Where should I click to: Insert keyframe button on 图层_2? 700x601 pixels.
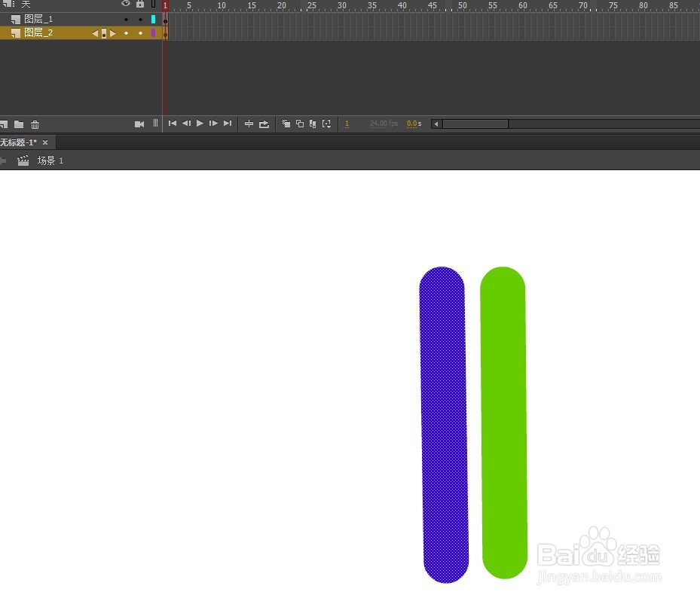click(x=103, y=33)
